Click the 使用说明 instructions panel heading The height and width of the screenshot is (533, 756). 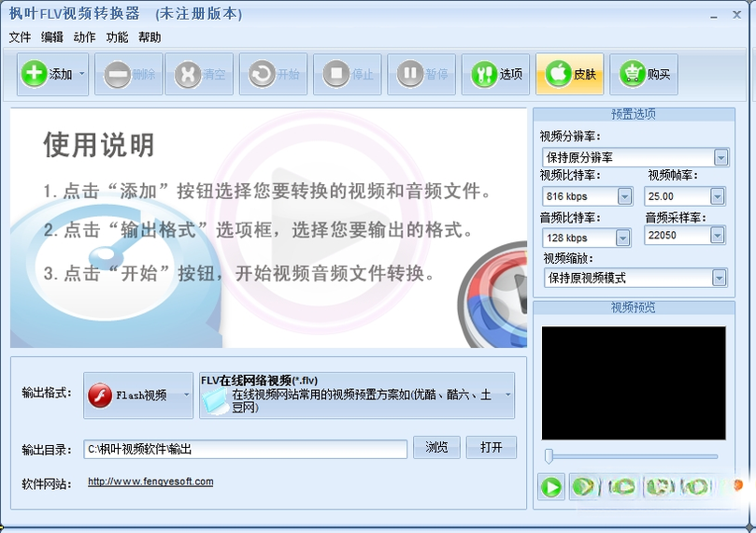tap(99, 145)
